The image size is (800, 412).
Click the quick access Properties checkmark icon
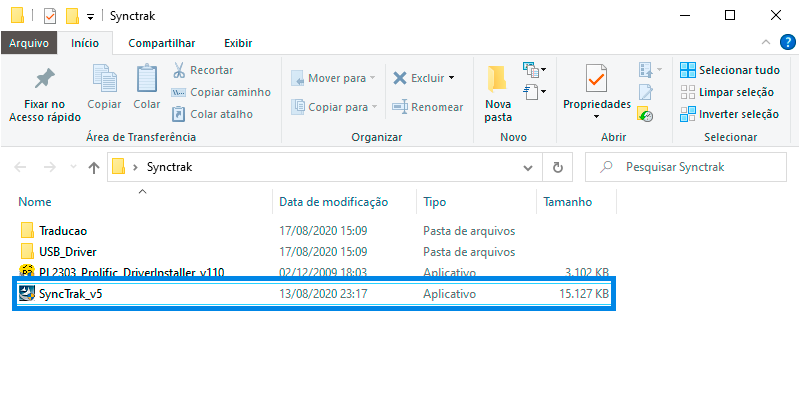[x=49, y=16]
